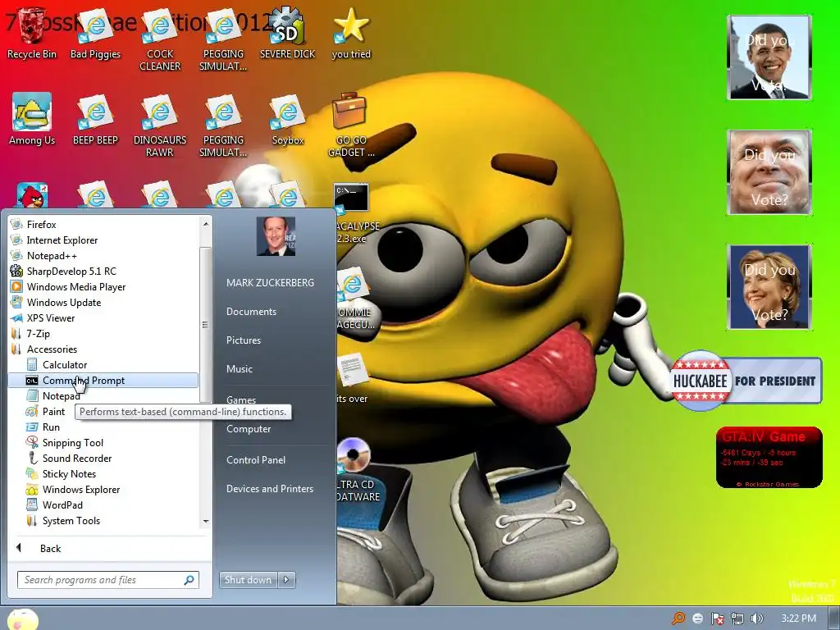This screenshot has height=630, width=840.
Task: Open Control Panel
Action: pyautogui.click(x=256, y=459)
